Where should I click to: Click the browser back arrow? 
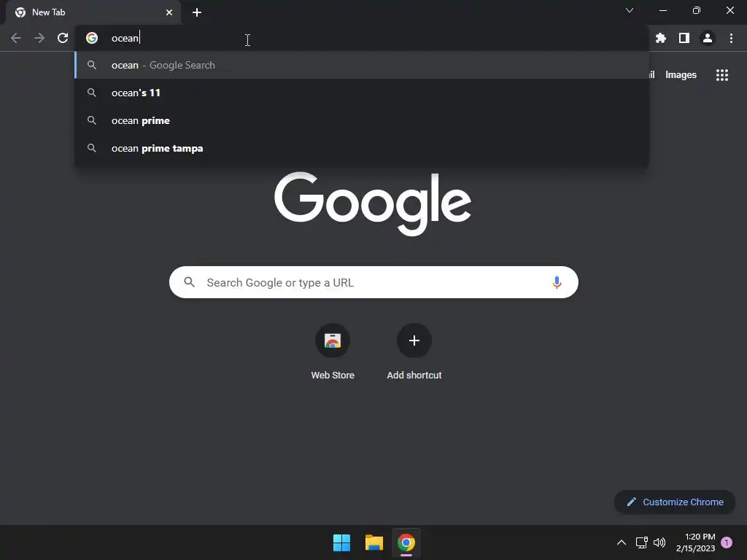click(16, 38)
